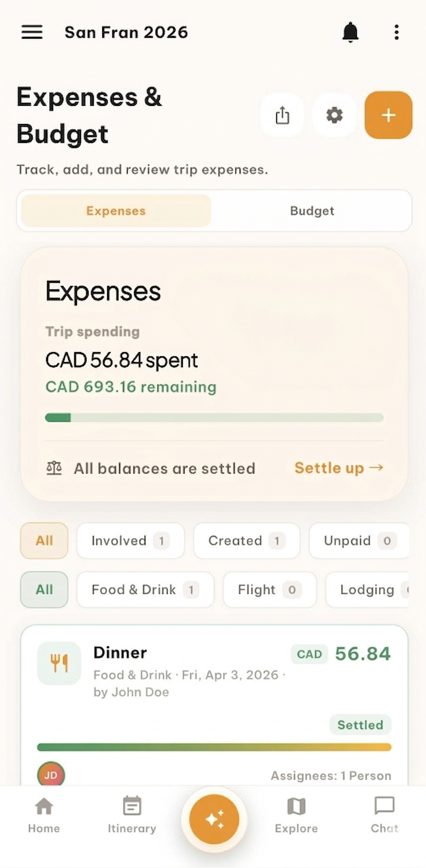Viewport: 426px width, 868px height.
Task: Filter by Food & Drink category
Action: pos(145,590)
